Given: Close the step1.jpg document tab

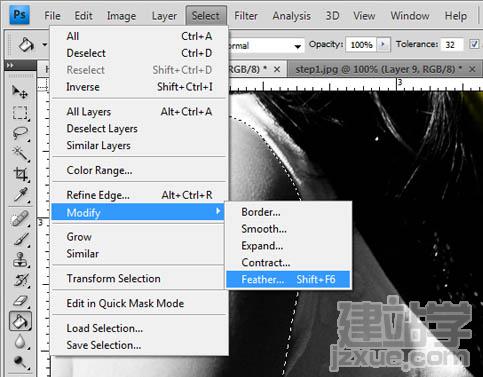Looking at the screenshot, I should pyautogui.click(x=472, y=69).
